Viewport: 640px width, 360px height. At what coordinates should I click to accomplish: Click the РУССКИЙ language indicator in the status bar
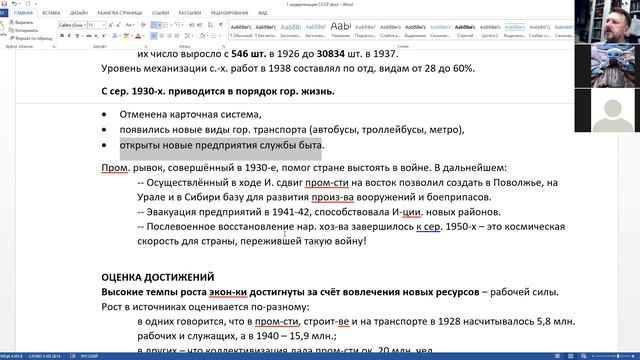pos(89,356)
